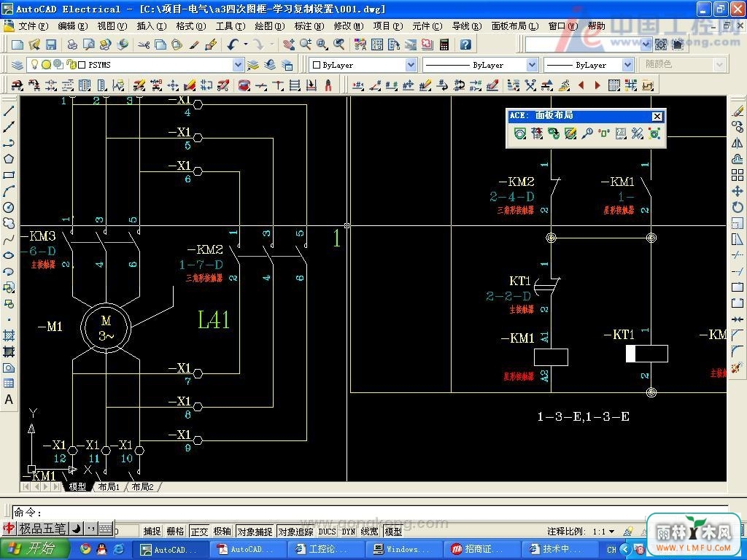
Task: Click the Zoom Realtime magnifier icon
Action: pyautogui.click(x=306, y=44)
